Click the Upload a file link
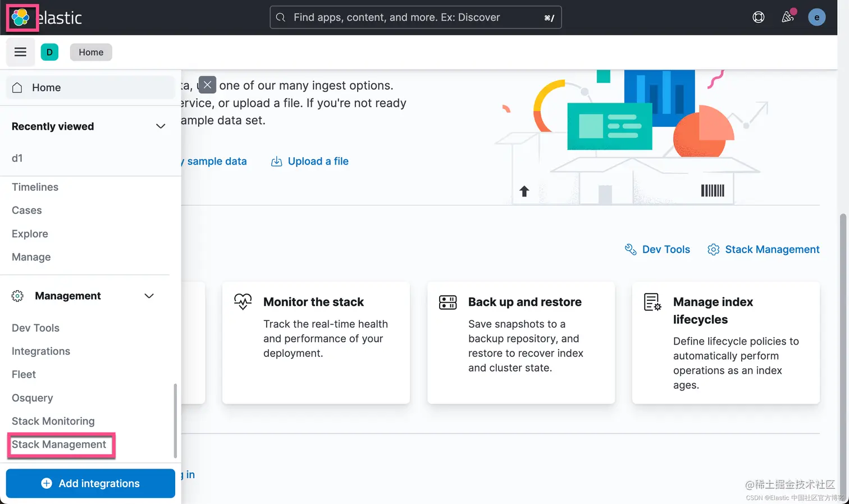849x504 pixels. [318, 161]
